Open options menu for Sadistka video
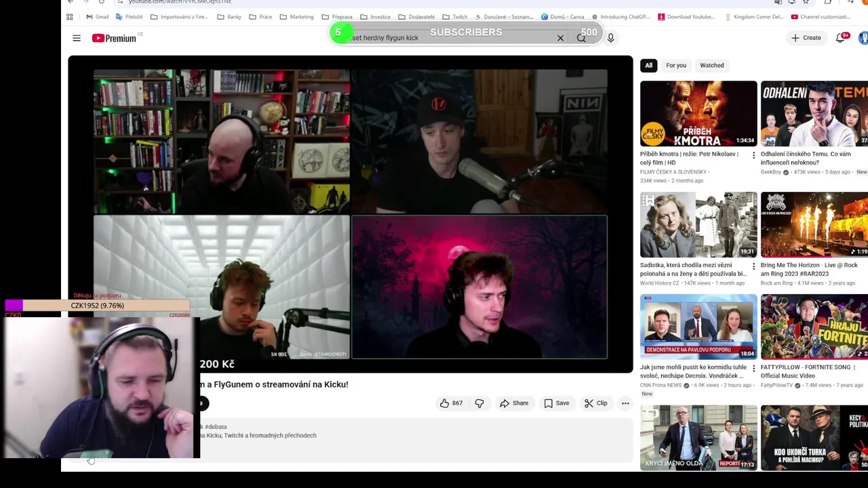The height and width of the screenshot is (488, 868). (x=753, y=266)
